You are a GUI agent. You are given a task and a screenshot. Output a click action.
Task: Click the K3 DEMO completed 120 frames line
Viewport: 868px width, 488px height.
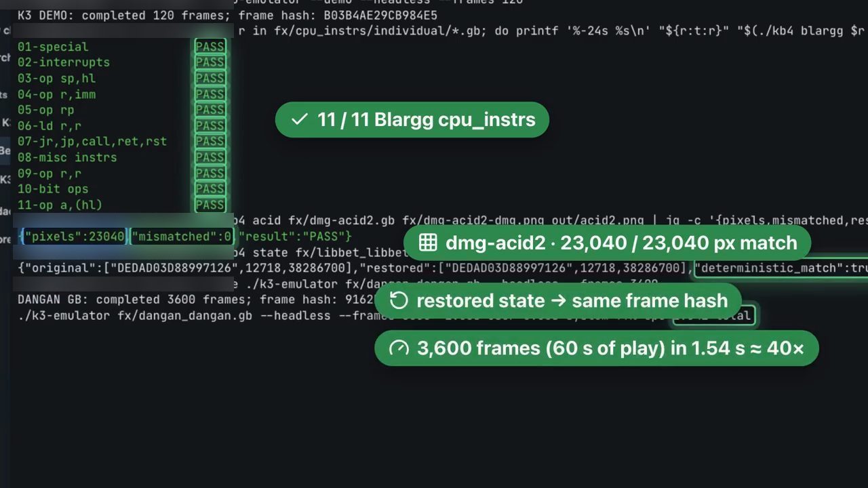coord(226,15)
